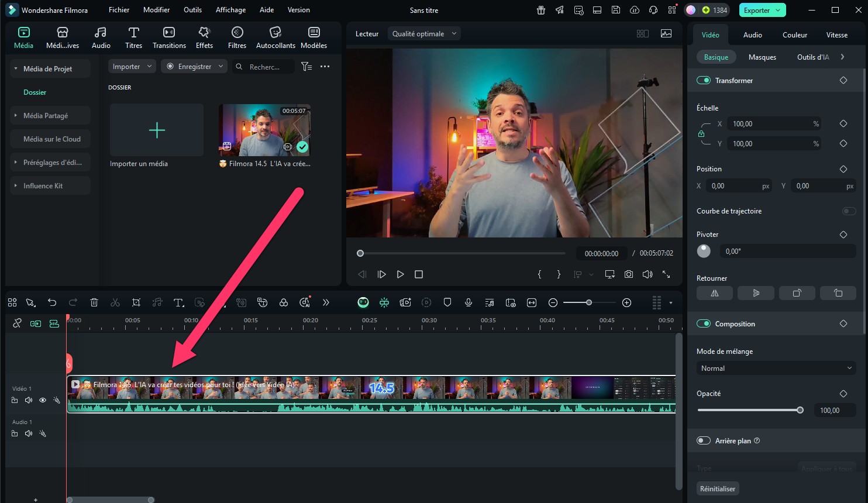Viewport: 868px width, 503px height.
Task: Open the Importer dropdown
Action: [x=132, y=67]
